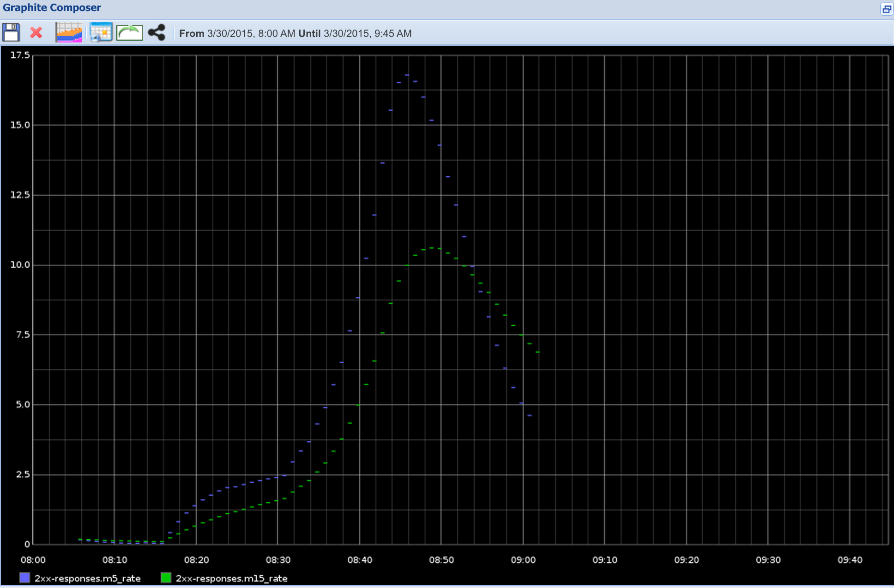Click the 0 y-axis value label
The image size is (894, 588).
point(27,544)
